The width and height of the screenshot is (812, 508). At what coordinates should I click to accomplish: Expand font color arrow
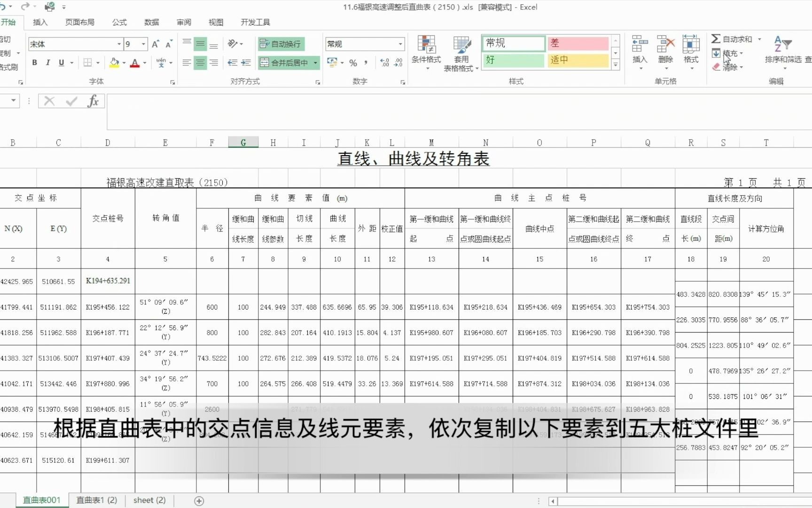click(x=145, y=63)
